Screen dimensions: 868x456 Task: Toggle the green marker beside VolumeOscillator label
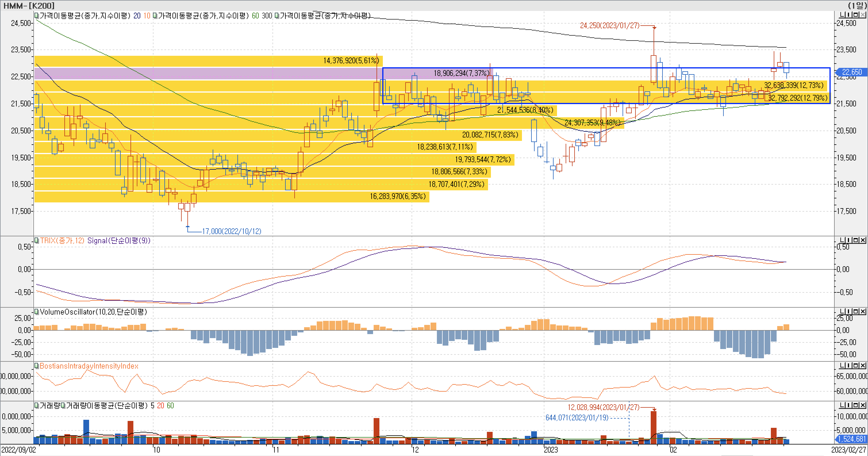pyautogui.click(x=37, y=312)
